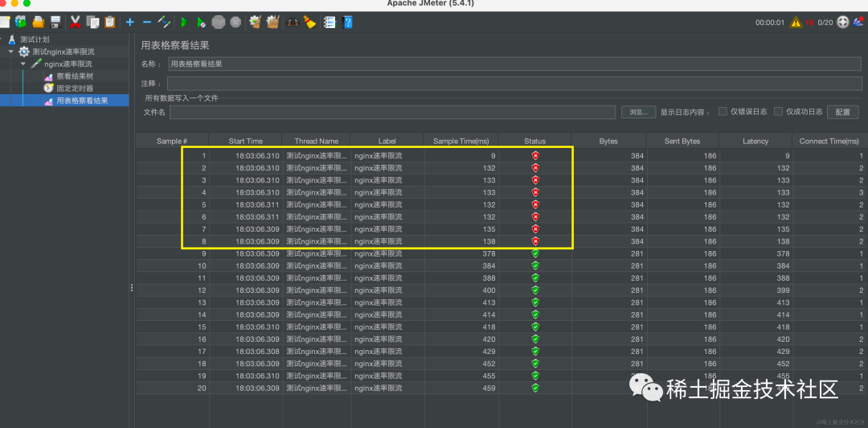The width and height of the screenshot is (868, 428).
Task: Collapse the 测试nginx速率限流 thread group
Action: tap(10, 51)
